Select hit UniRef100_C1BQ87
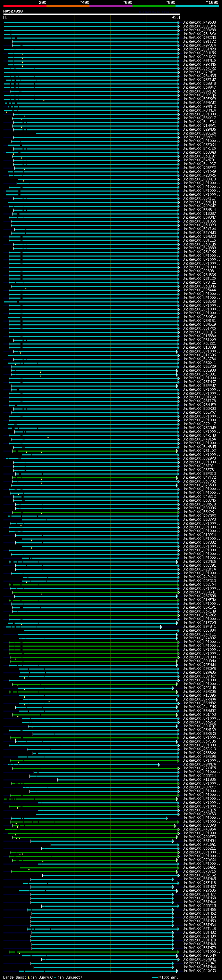Viewport: 222px width, 980px height. click(x=199, y=213)
